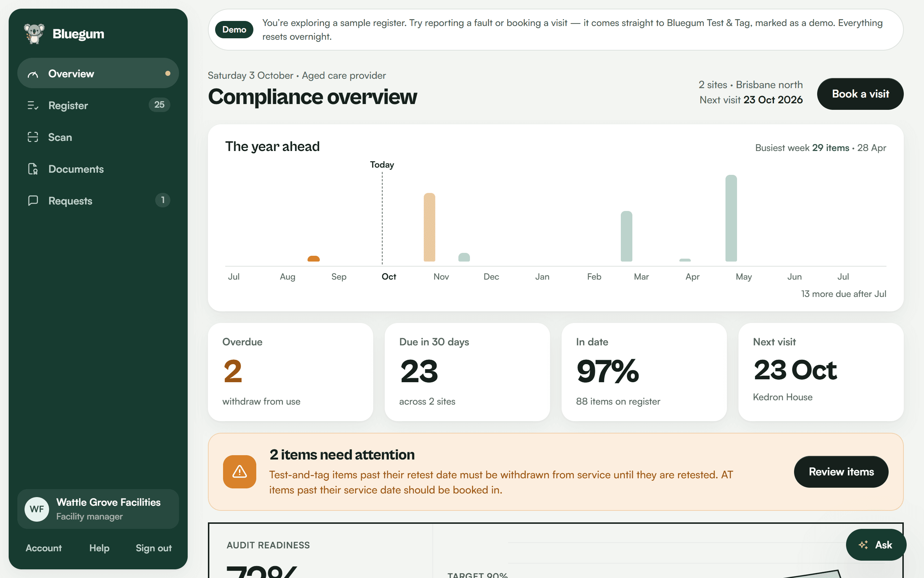The width and height of the screenshot is (924, 578).
Task: Click the Requests count badge 1
Action: point(163,200)
